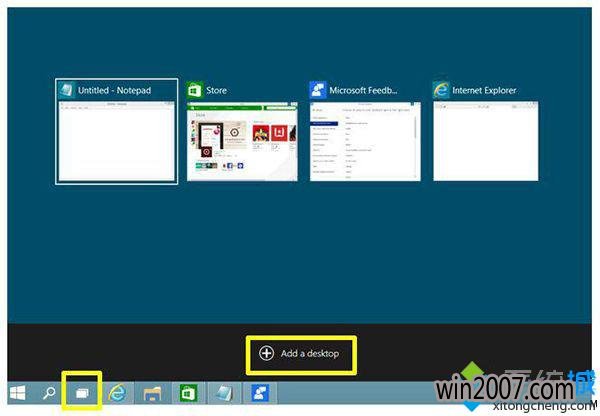Open Microsoft Feedback from the taskbar
Viewport: 600px width, 416px height.
259,393
